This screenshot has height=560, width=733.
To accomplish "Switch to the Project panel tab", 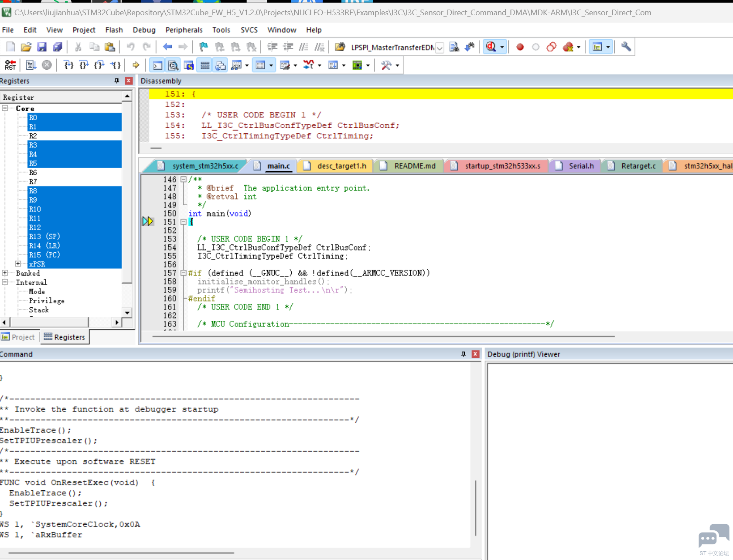I will point(18,337).
